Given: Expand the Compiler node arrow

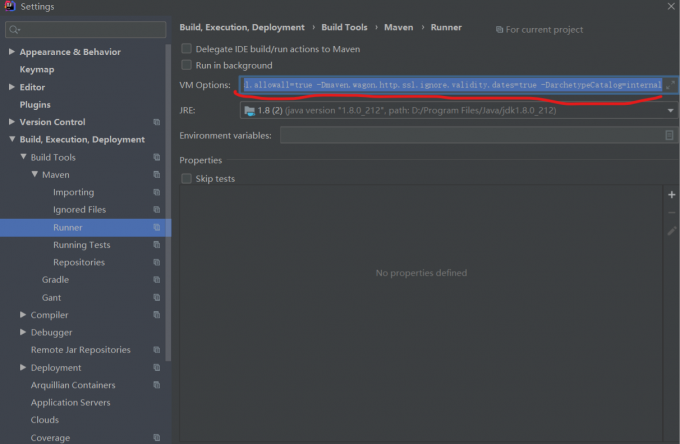Looking at the screenshot, I should coord(23,315).
